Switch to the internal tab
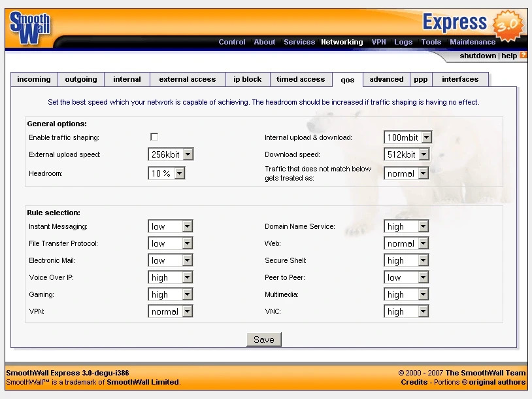532x399 pixels. (x=127, y=79)
